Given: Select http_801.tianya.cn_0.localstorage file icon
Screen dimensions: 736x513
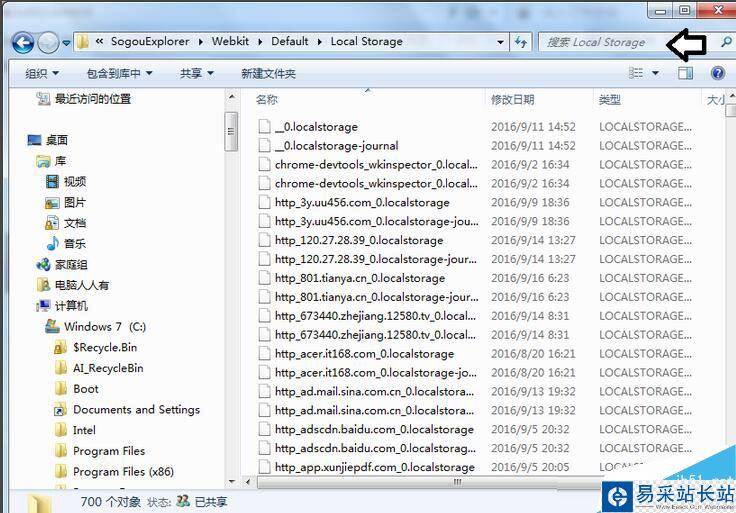Looking at the screenshot, I should tap(265, 278).
